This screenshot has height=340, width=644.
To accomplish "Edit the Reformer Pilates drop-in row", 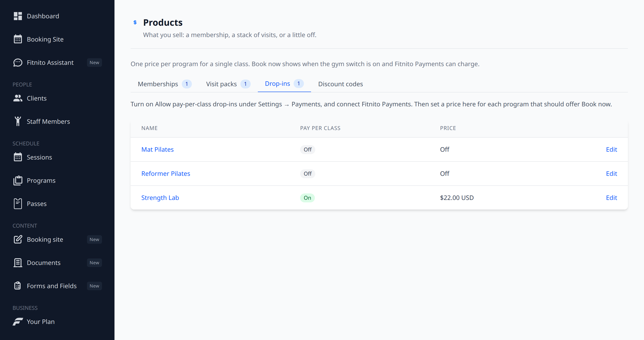I will [x=611, y=174].
